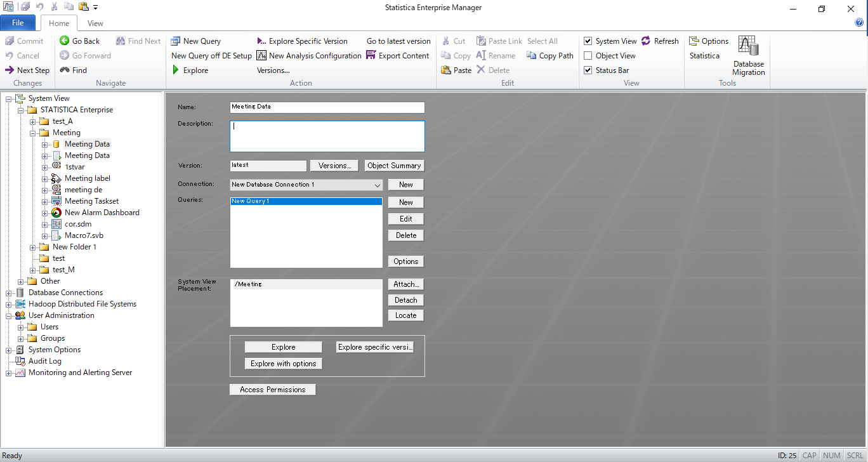The width and height of the screenshot is (868, 462).
Task: Switch to the View ribbon tab
Action: (95, 23)
